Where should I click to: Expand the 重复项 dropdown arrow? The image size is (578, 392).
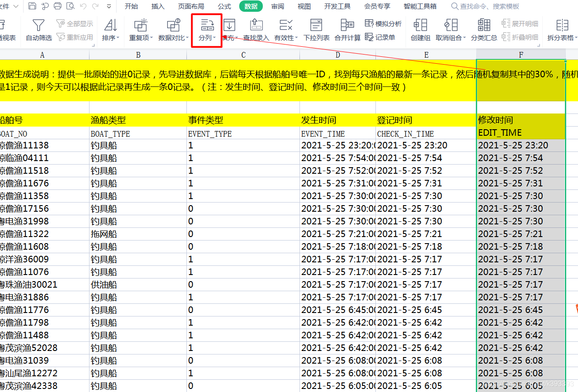151,38
